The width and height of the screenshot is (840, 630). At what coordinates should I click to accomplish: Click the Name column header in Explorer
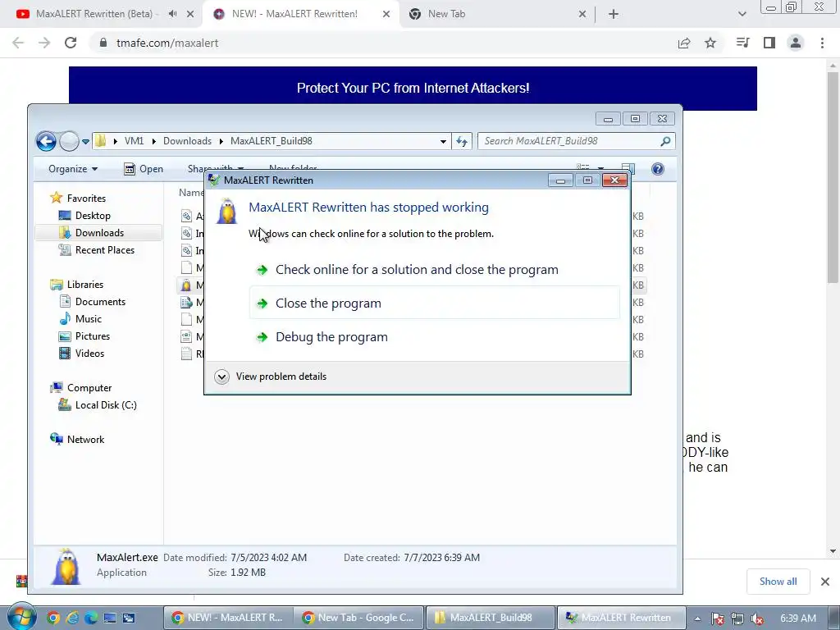click(x=190, y=192)
